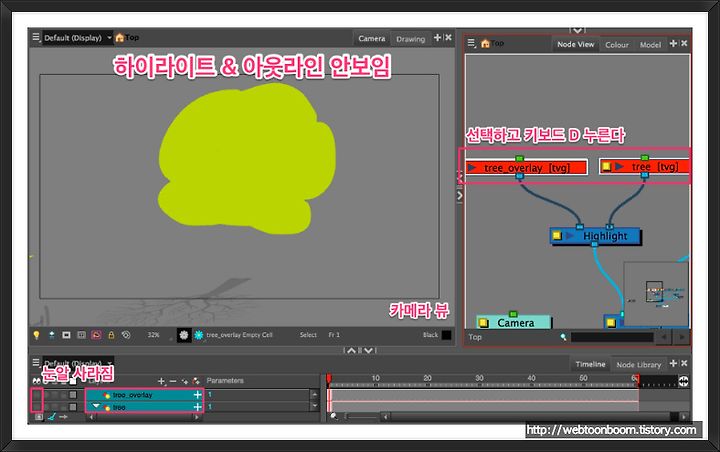720x452 pixels.
Task: Delete a layer with Timeline minus button
Action: point(173,381)
